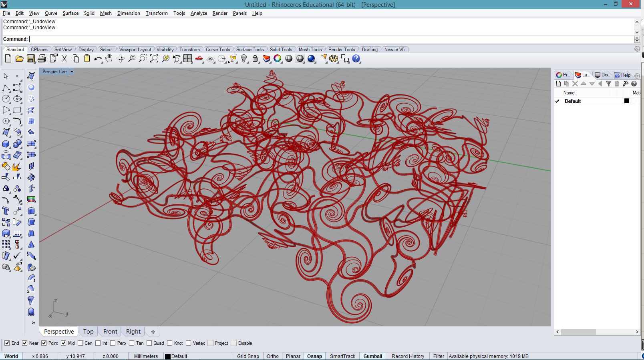The image size is (644, 360).
Task: Toggle the Grid Snap status button
Action: click(x=248, y=356)
